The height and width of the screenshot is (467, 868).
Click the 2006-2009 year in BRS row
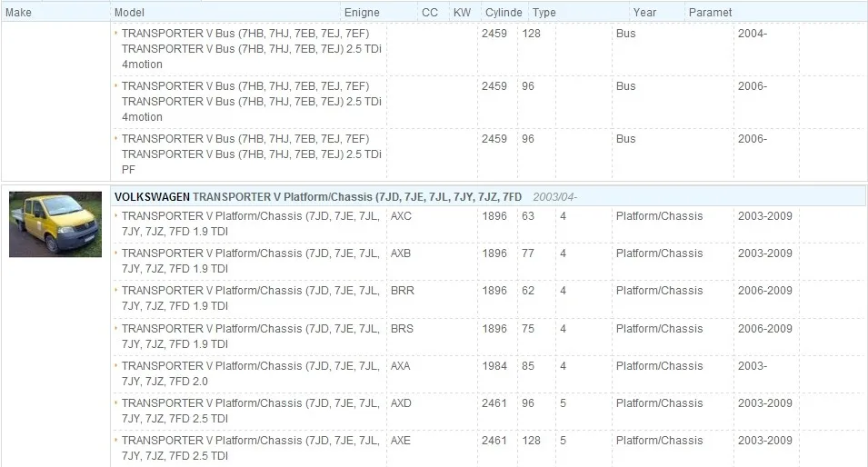click(x=765, y=329)
